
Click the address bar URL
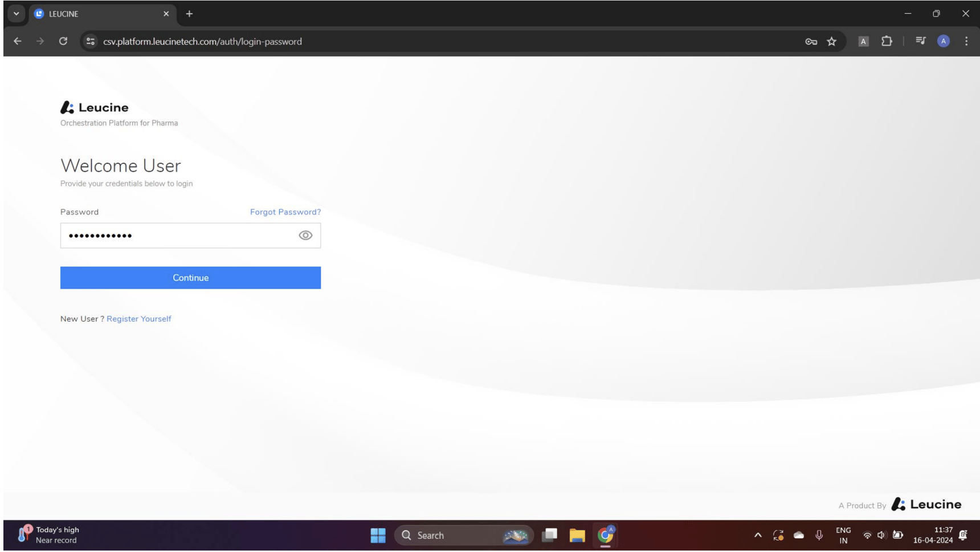(202, 42)
